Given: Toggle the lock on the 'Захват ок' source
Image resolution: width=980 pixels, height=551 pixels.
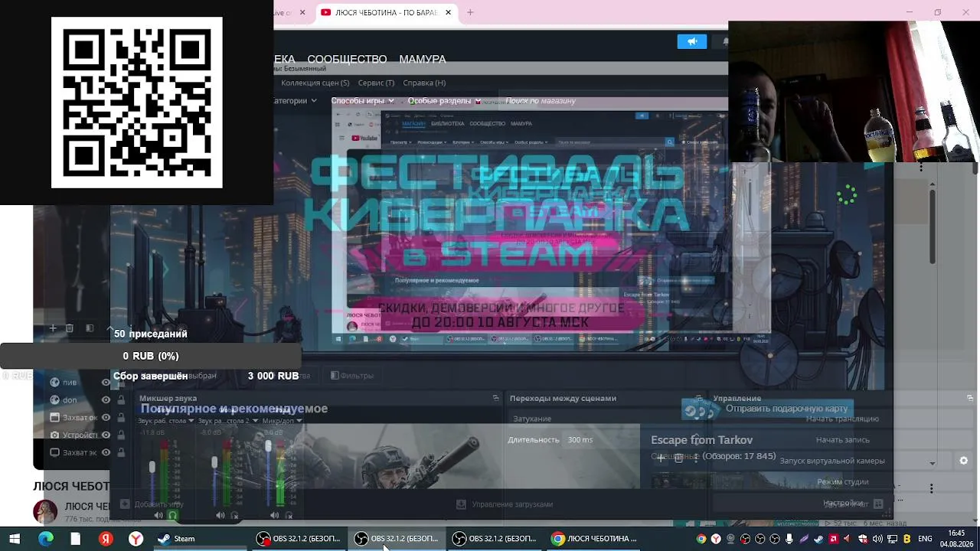Looking at the screenshot, I should point(121,417).
